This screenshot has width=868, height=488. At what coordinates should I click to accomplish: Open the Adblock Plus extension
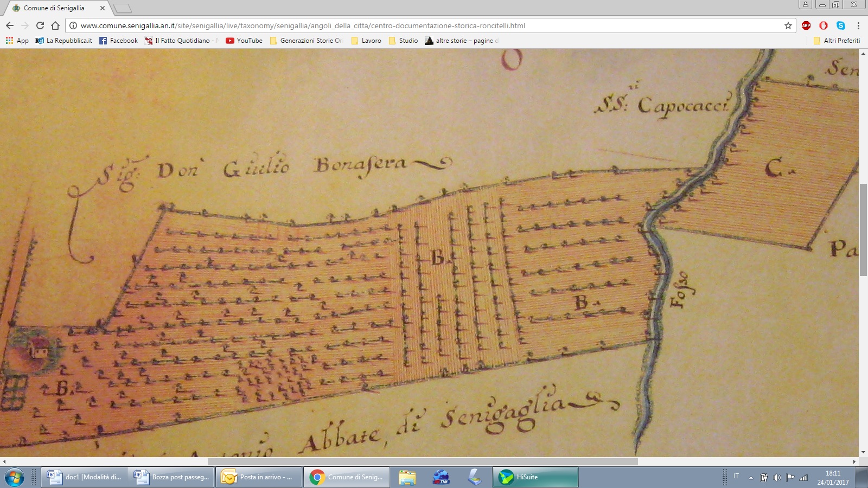tap(806, 25)
